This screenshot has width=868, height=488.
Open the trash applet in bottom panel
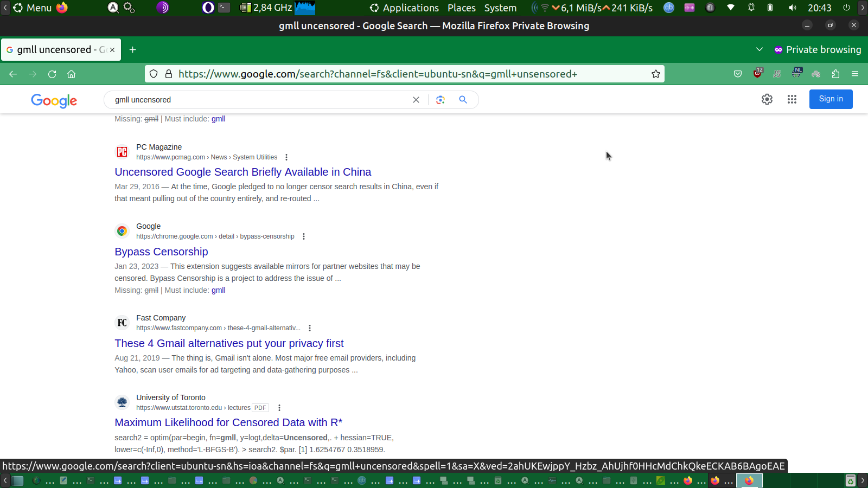pyautogui.click(x=851, y=480)
